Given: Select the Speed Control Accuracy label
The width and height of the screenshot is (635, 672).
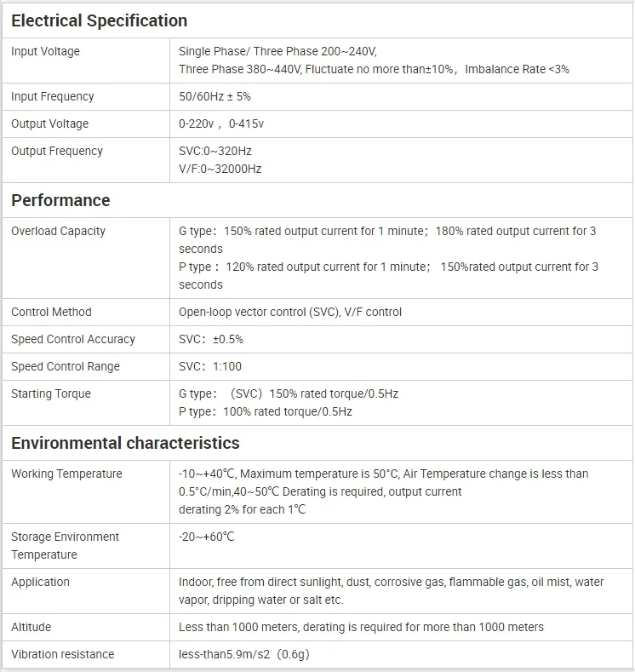Looking at the screenshot, I should coord(73,339).
